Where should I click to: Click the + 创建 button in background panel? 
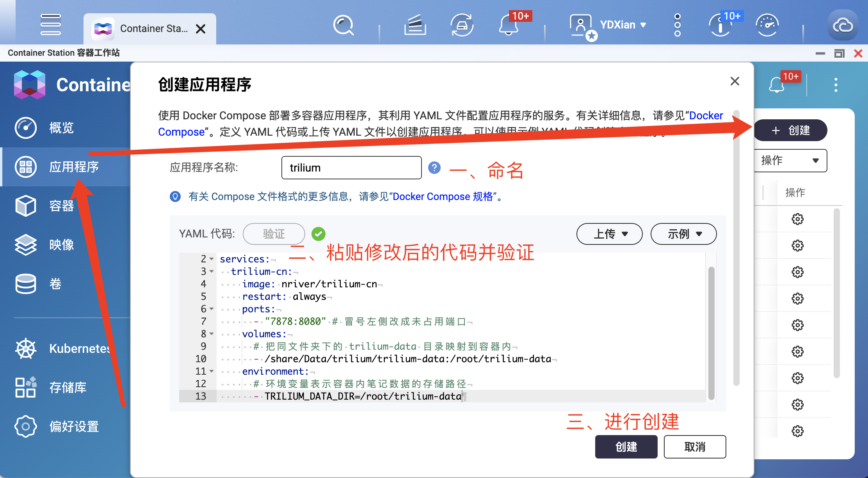tap(791, 130)
